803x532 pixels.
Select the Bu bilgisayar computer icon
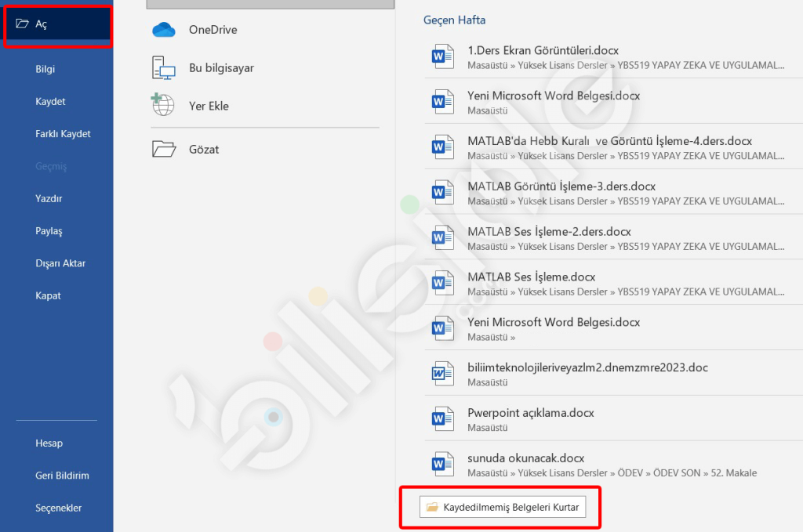pos(163,68)
